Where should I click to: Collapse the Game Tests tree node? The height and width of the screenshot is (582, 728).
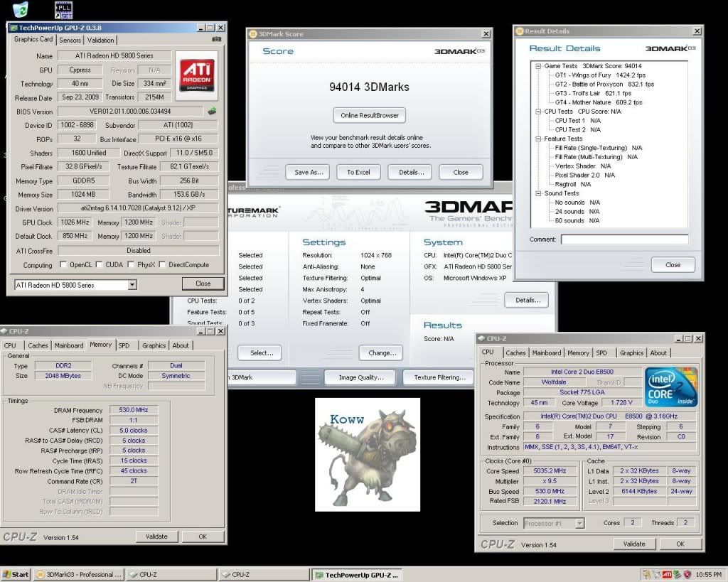click(x=538, y=65)
